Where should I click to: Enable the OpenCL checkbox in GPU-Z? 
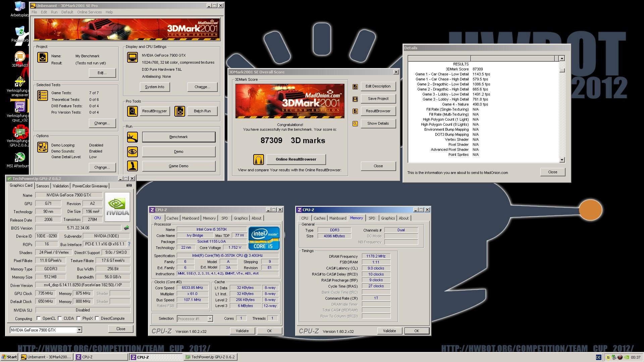point(39,318)
